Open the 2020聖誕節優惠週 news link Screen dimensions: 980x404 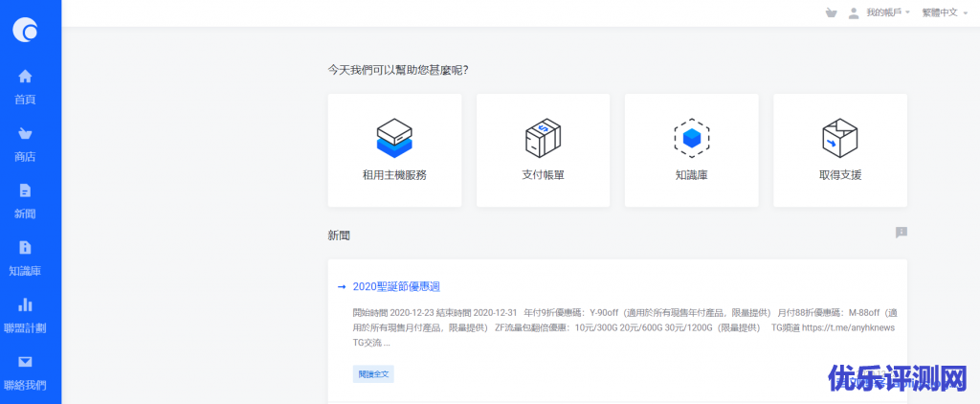396,286
